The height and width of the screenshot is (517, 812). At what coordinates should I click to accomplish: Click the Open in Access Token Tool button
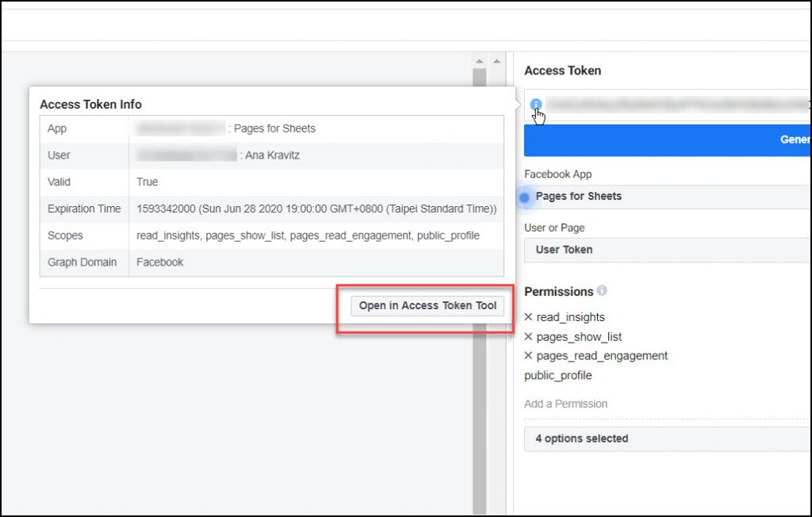pyautogui.click(x=427, y=305)
